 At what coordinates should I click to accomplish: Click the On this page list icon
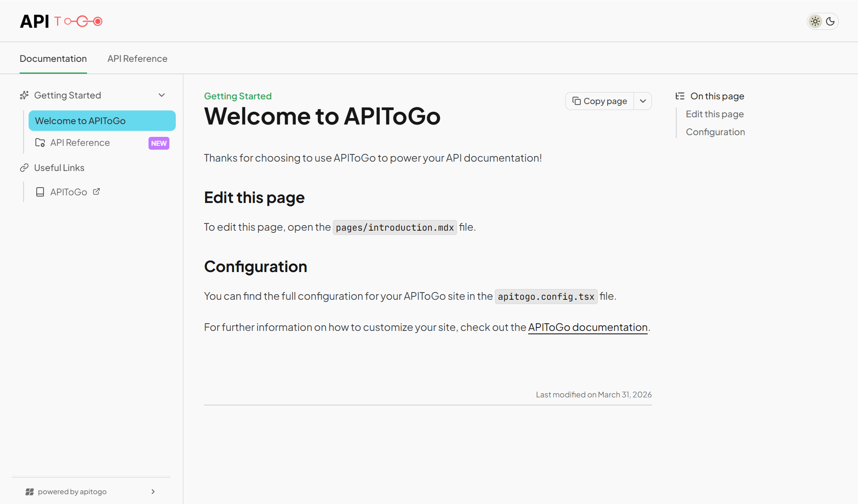click(x=680, y=96)
